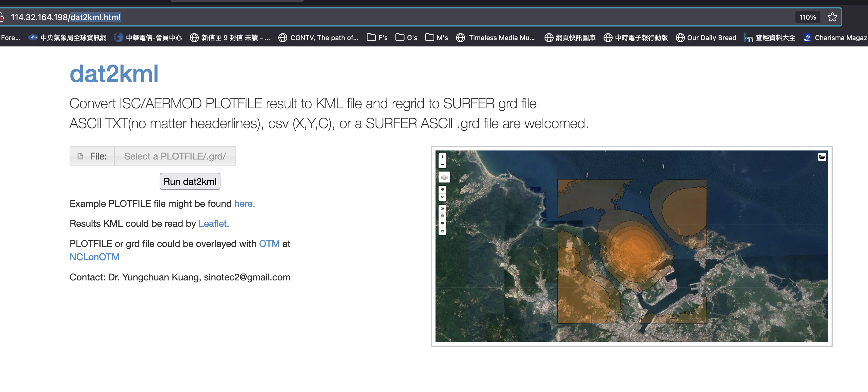Image resolution: width=868 pixels, height=392 pixels.
Task: Select the place marker tool
Action: pos(442,197)
